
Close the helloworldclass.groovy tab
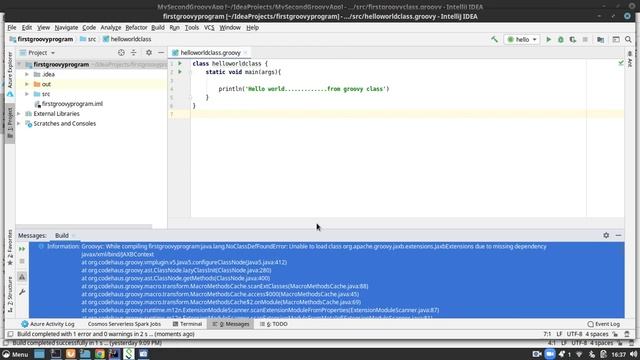click(245, 53)
